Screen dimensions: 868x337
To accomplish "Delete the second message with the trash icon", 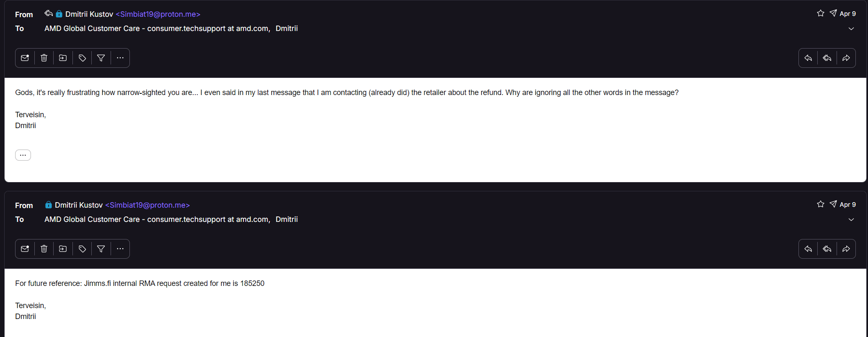I will (44, 249).
